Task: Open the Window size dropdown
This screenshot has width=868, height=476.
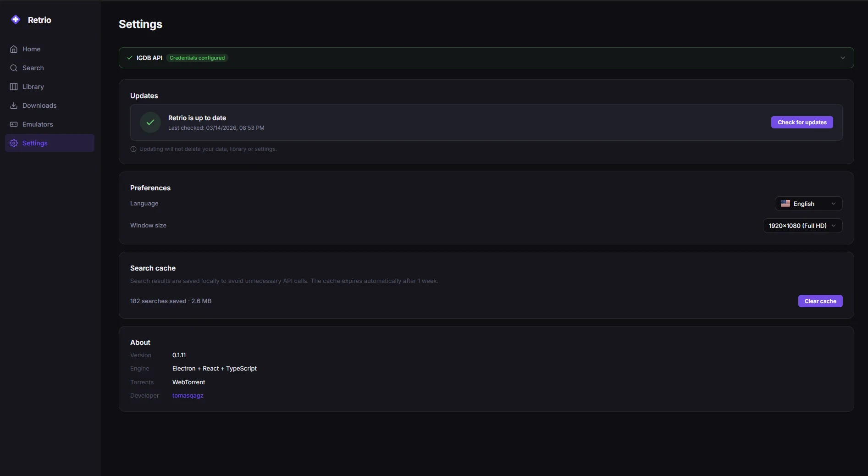Action: click(802, 226)
